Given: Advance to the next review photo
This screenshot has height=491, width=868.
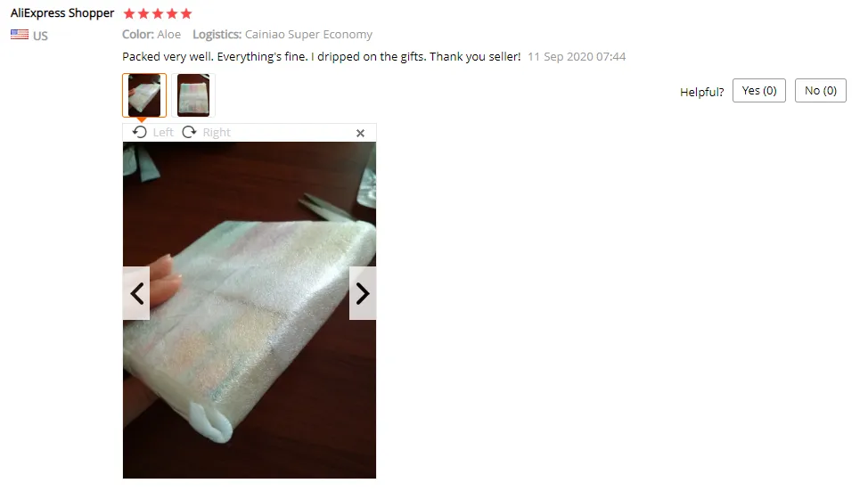Looking at the screenshot, I should pos(363,293).
